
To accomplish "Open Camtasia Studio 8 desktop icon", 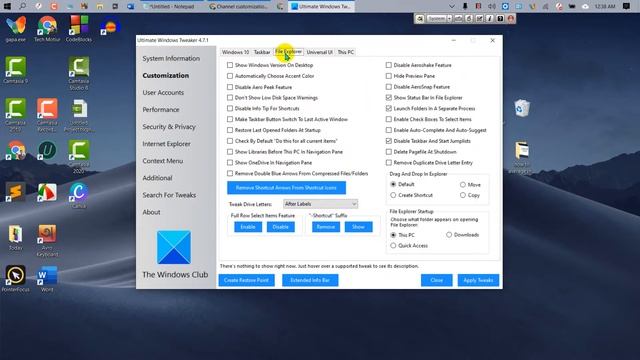I will [x=79, y=73].
